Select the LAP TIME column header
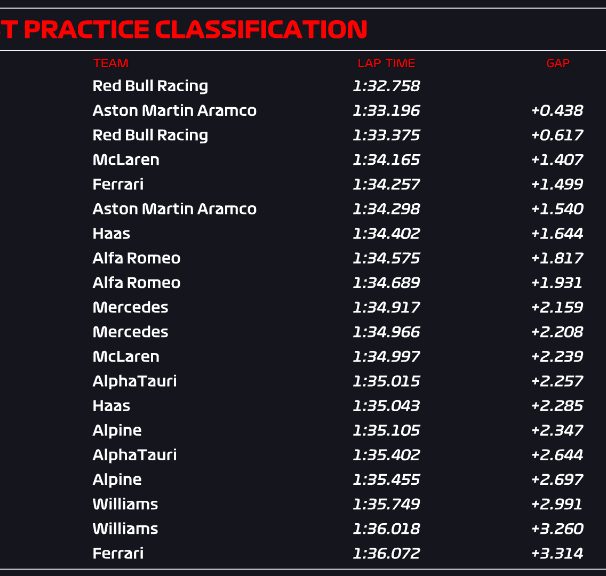This screenshot has width=606, height=576. point(386,63)
